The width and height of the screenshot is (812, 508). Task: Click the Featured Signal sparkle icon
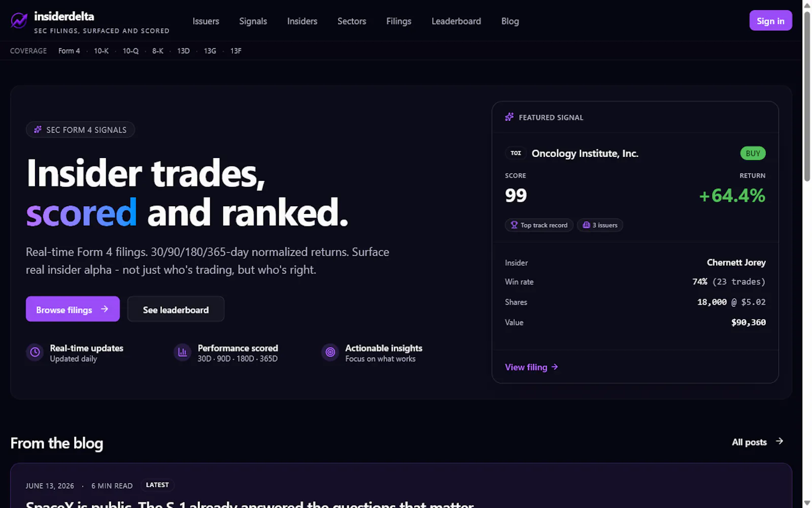tap(510, 117)
